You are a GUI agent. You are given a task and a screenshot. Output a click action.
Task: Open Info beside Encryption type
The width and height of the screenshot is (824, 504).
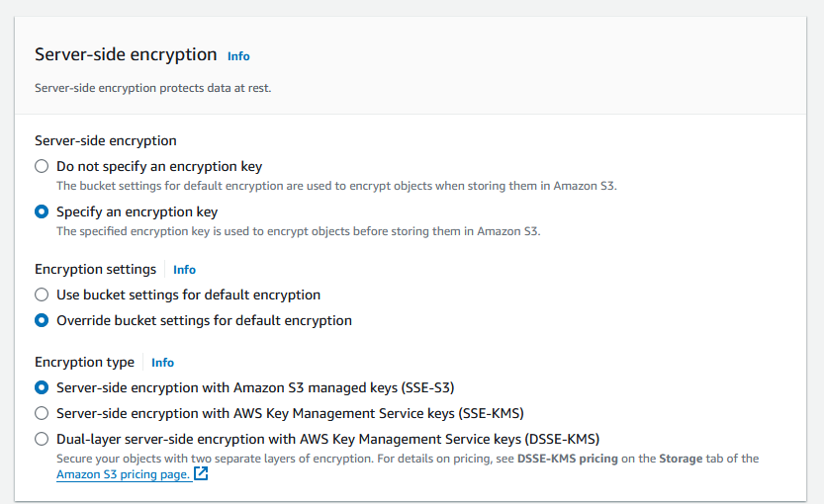162,363
